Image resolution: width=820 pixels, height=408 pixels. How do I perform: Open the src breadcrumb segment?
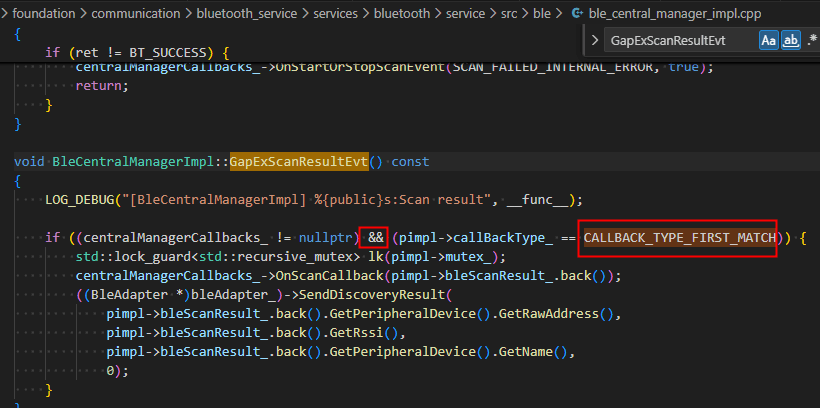click(509, 14)
